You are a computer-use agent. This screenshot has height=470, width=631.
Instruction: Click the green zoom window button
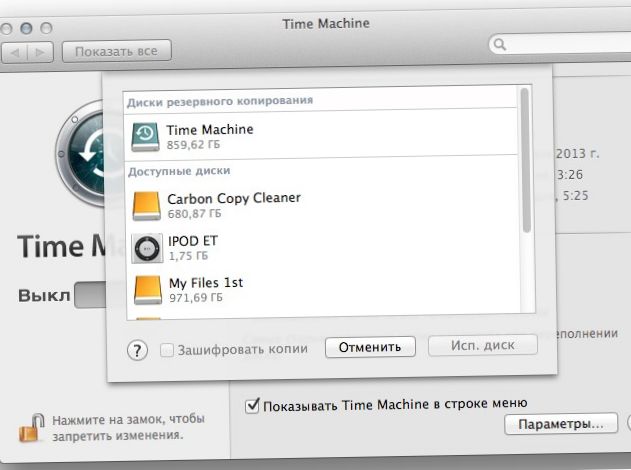[46, 28]
